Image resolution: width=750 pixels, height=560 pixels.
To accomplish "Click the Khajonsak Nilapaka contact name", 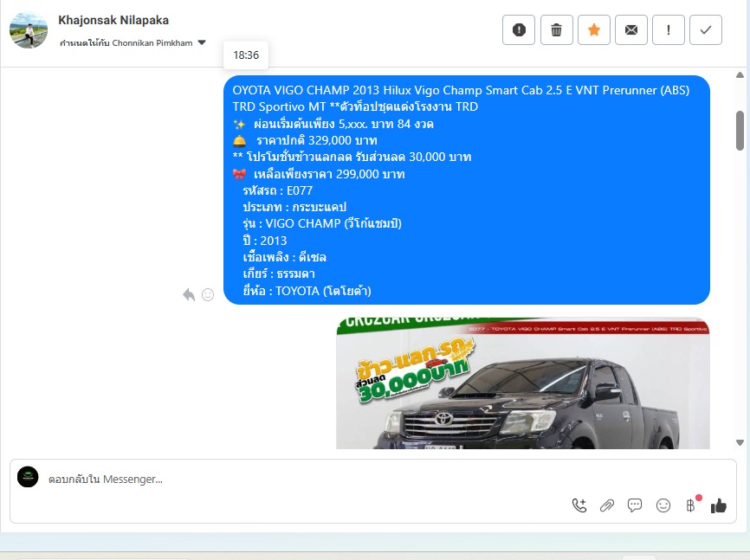I will point(113,20).
